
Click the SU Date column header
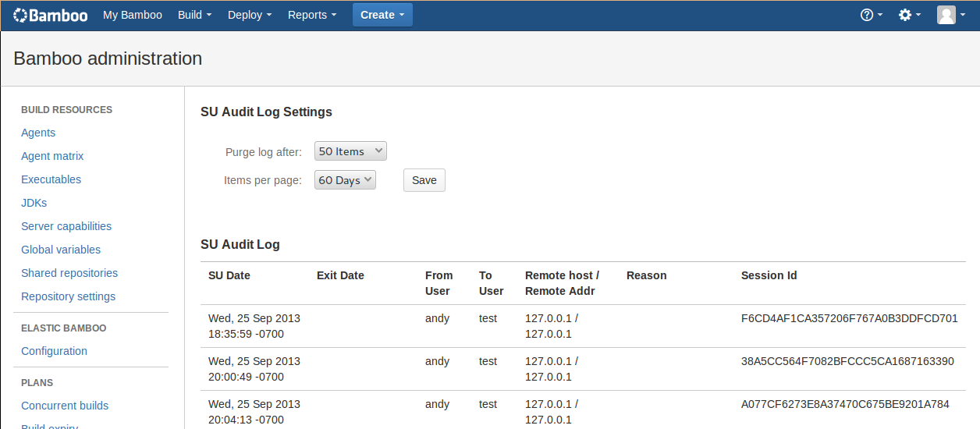coord(229,275)
